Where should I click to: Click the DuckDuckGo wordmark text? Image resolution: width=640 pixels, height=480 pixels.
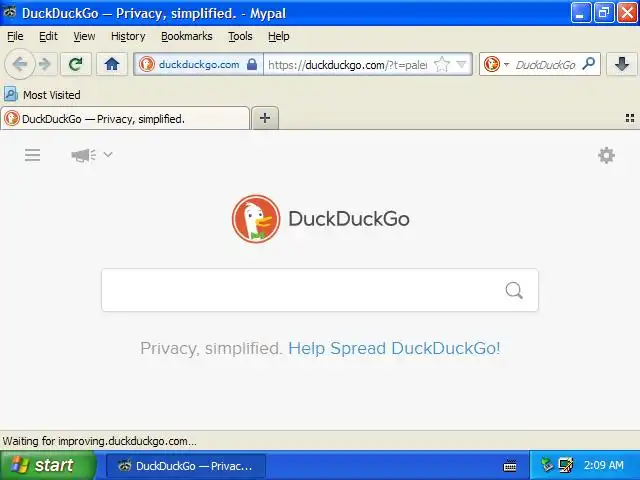(x=349, y=219)
